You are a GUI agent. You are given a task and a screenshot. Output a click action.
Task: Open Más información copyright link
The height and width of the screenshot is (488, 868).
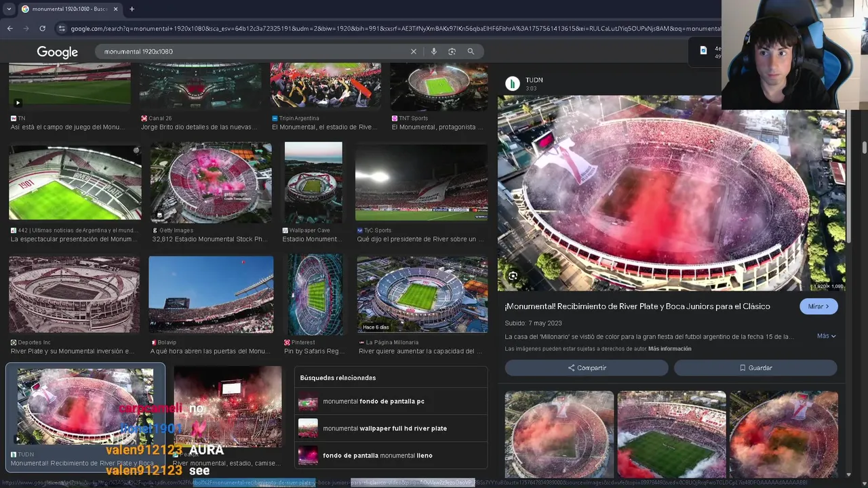pos(669,349)
